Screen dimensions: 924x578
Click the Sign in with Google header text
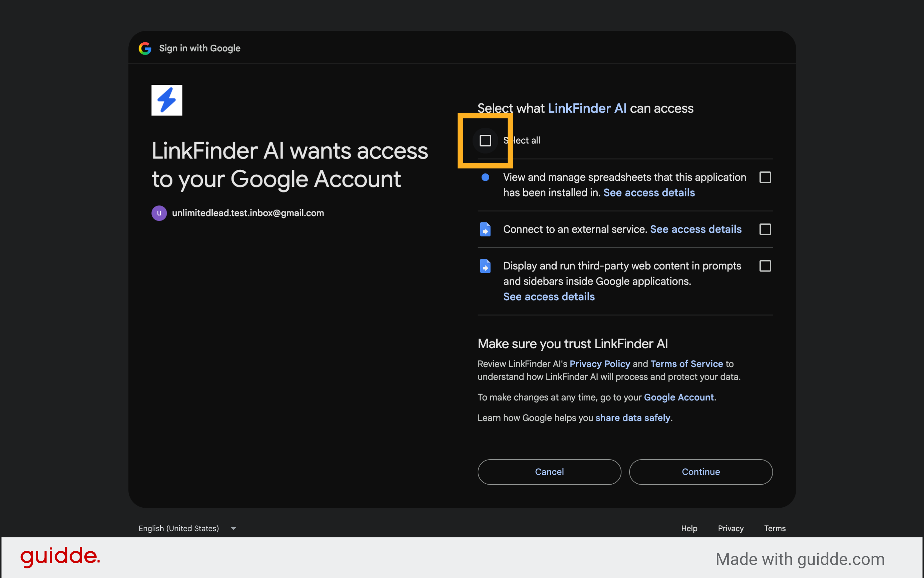pos(200,48)
